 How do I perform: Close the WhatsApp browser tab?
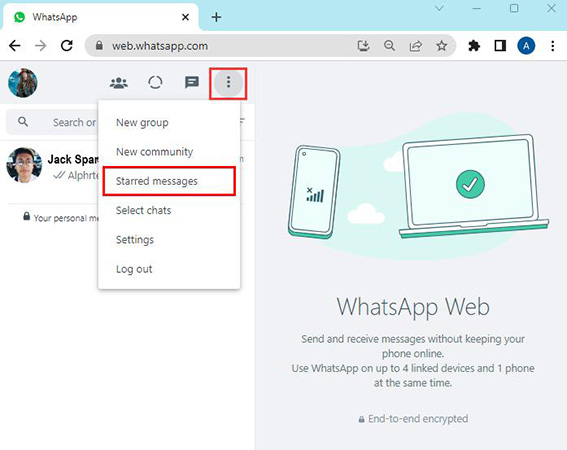pos(185,17)
